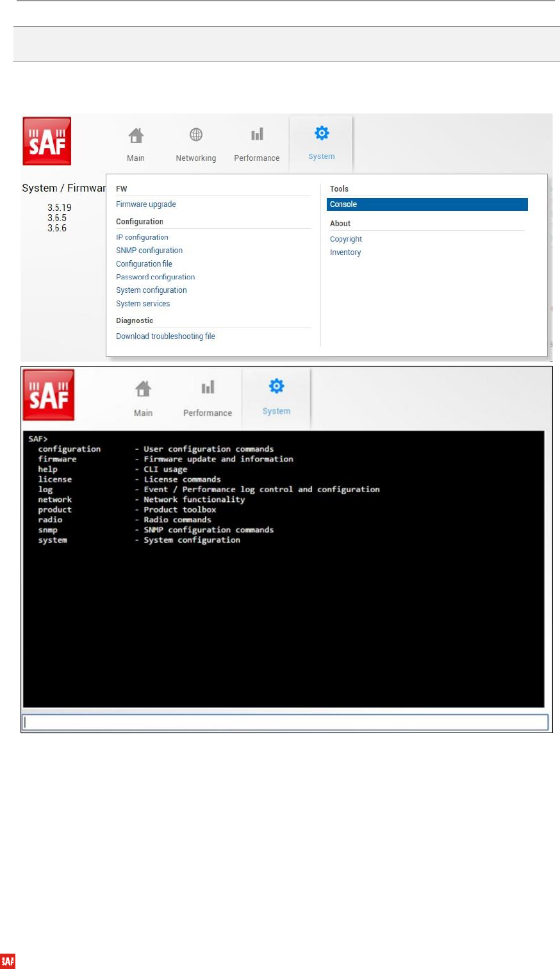Open Inventory under About
This screenshot has width=560, height=969.
(x=345, y=253)
